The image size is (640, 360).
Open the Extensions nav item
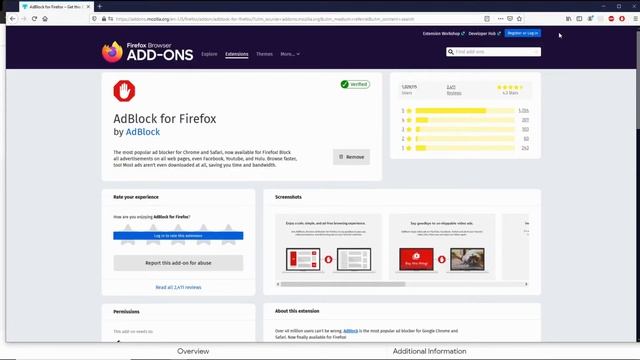pos(237,54)
